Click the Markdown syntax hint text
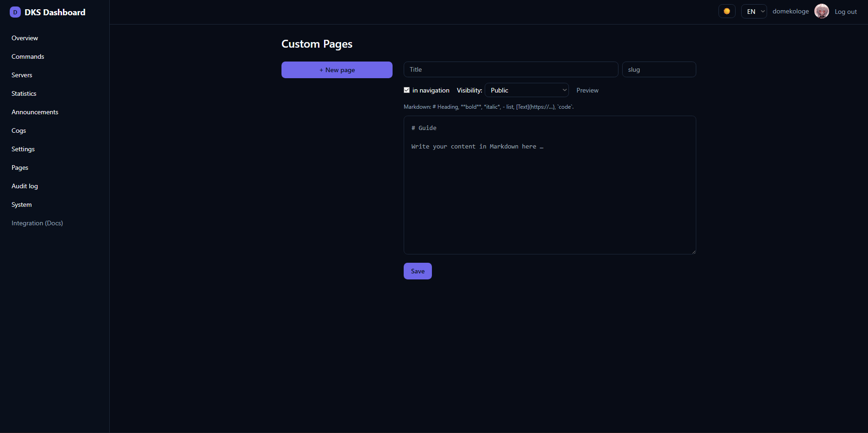The width and height of the screenshot is (868, 433). tap(488, 107)
